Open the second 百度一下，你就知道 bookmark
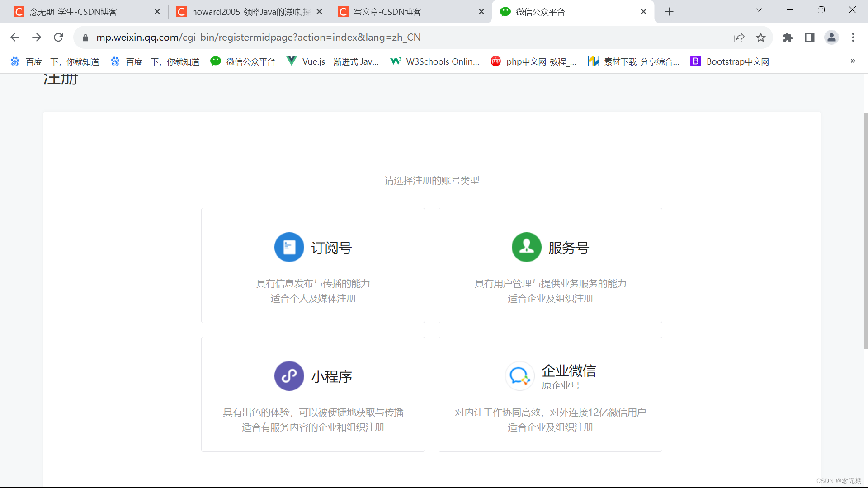This screenshot has width=868, height=488. 156,61
